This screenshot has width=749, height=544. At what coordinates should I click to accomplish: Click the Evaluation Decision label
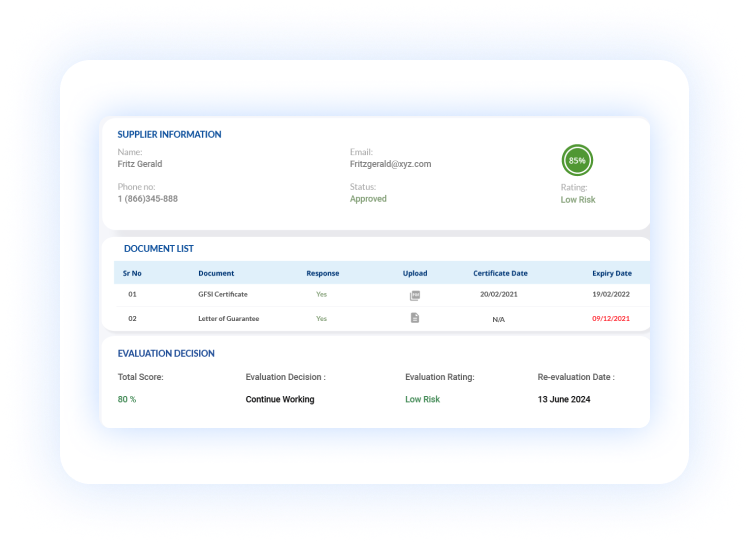pos(286,377)
